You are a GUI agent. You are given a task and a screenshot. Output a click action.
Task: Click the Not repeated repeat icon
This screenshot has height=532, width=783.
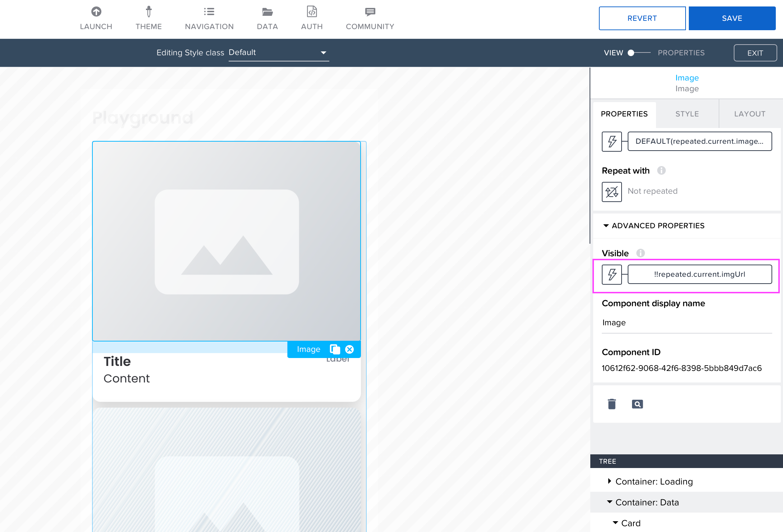(612, 192)
